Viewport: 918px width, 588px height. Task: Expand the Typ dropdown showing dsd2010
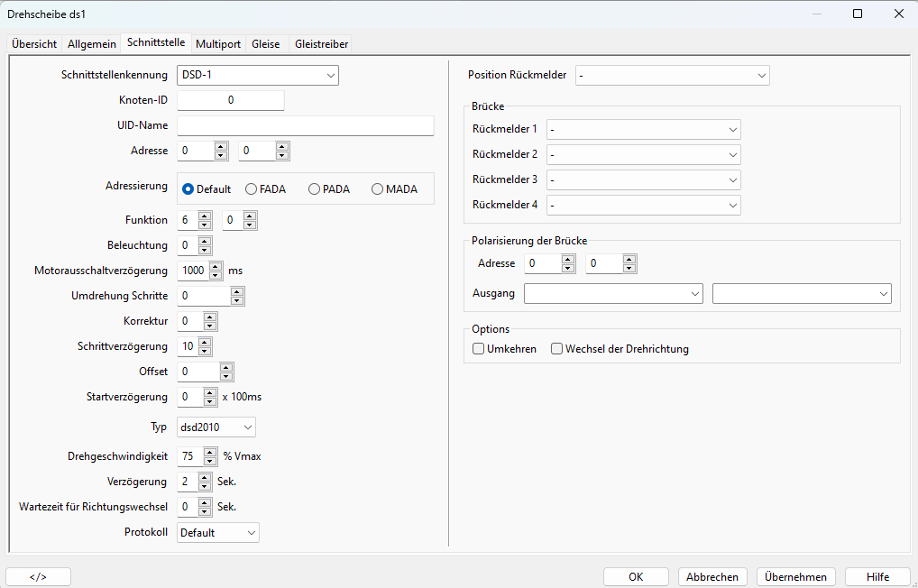tap(216, 427)
